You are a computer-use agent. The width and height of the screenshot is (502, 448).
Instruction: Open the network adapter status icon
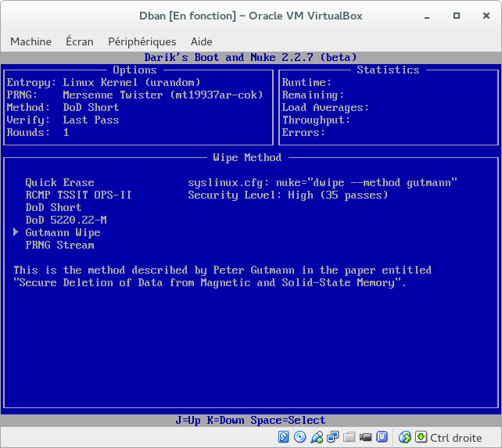332,437
